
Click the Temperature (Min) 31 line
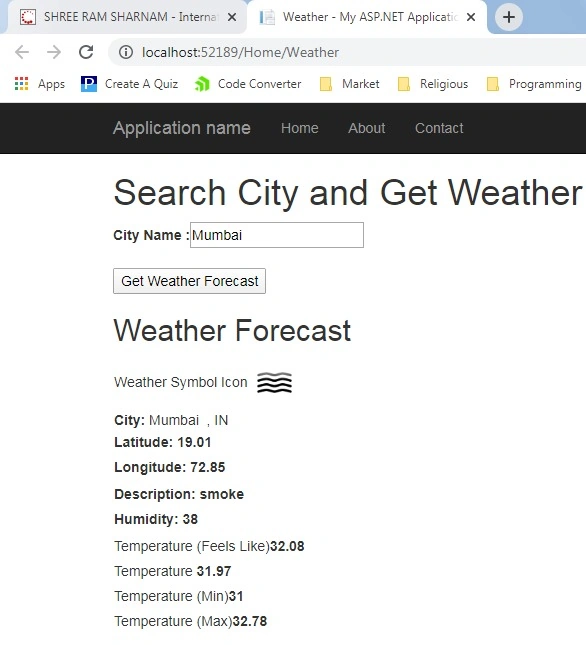(x=179, y=596)
